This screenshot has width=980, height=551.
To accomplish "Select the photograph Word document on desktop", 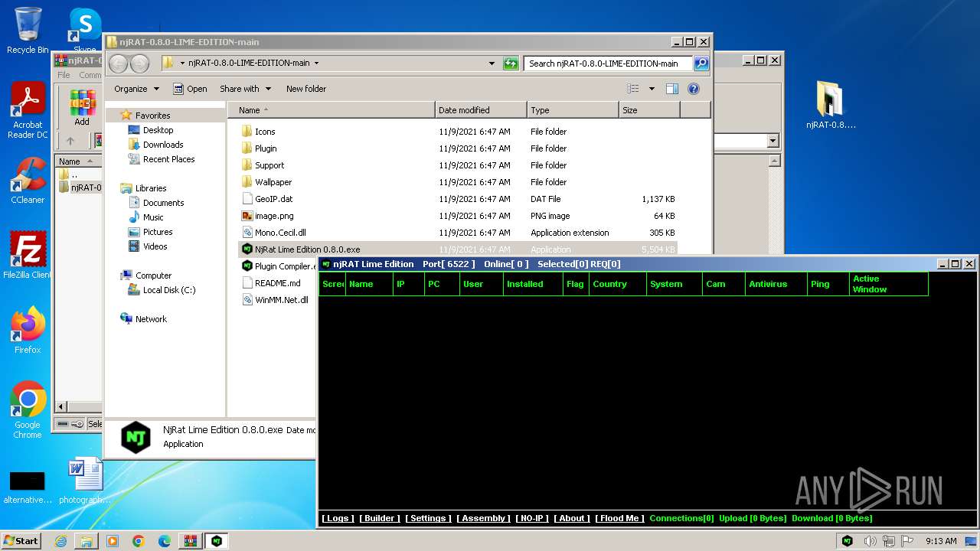I will tap(84, 481).
